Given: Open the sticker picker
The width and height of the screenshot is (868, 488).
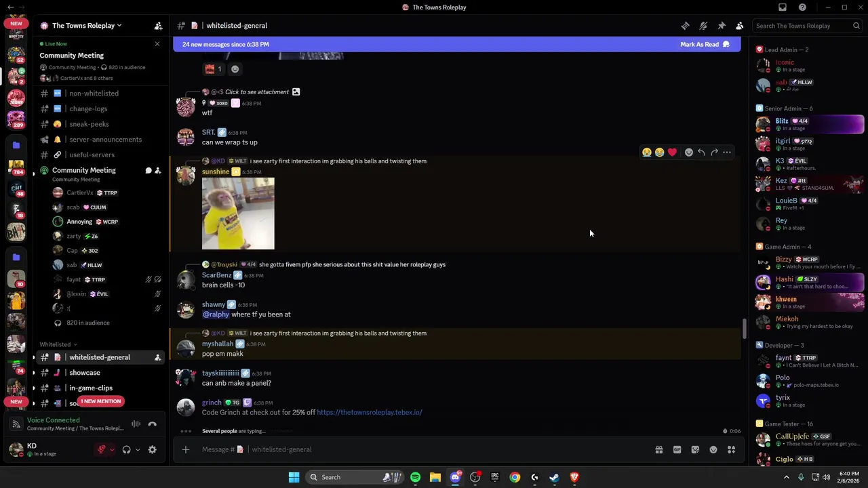Looking at the screenshot, I should (x=695, y=449).
